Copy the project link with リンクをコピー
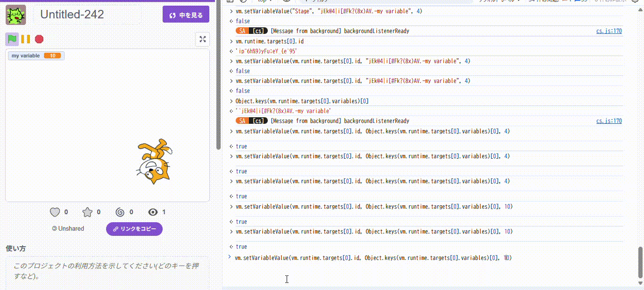The width and height of the screenshot is (644, 290). [134, 229]
